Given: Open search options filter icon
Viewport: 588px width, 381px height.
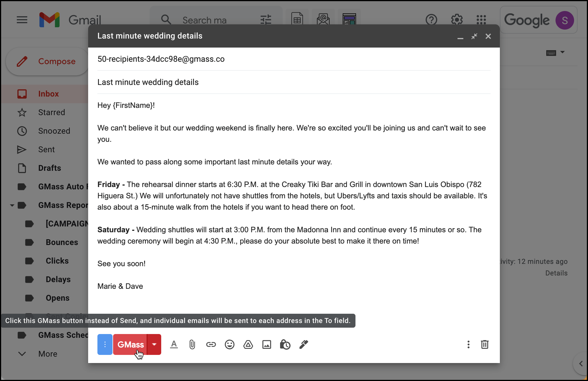Looking at the screenshot, I should [x=266, y=20].
